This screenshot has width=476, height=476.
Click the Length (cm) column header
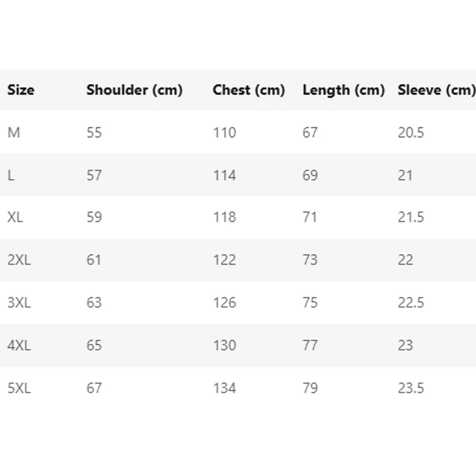coord(343,90)
